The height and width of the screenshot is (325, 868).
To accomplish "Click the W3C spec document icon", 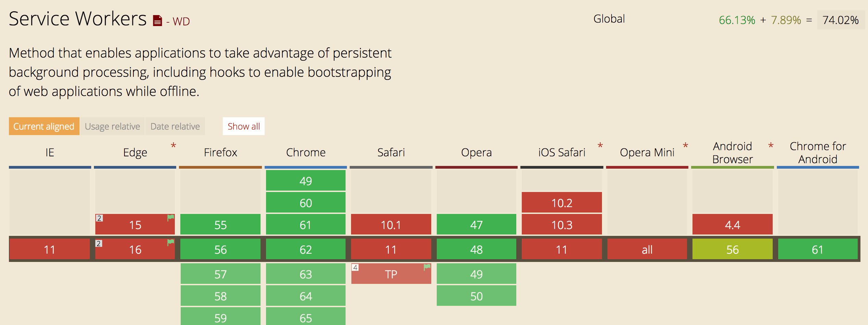I will [157, 21].
